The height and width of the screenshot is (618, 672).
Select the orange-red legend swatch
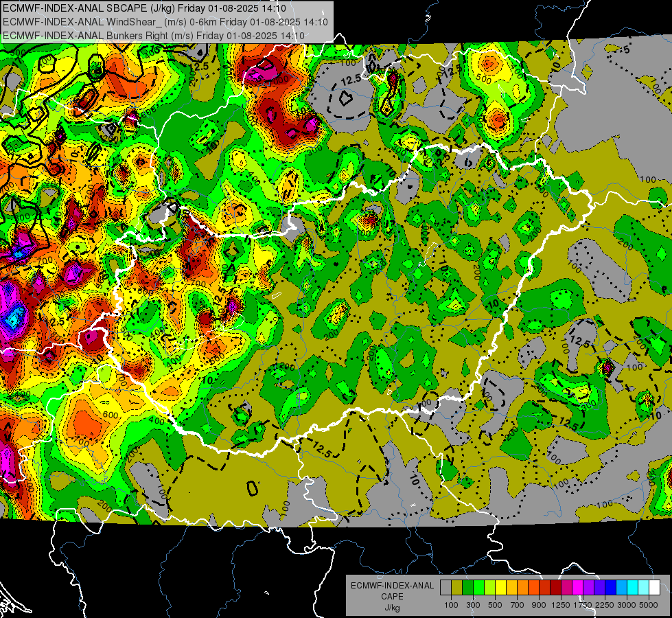533,588
